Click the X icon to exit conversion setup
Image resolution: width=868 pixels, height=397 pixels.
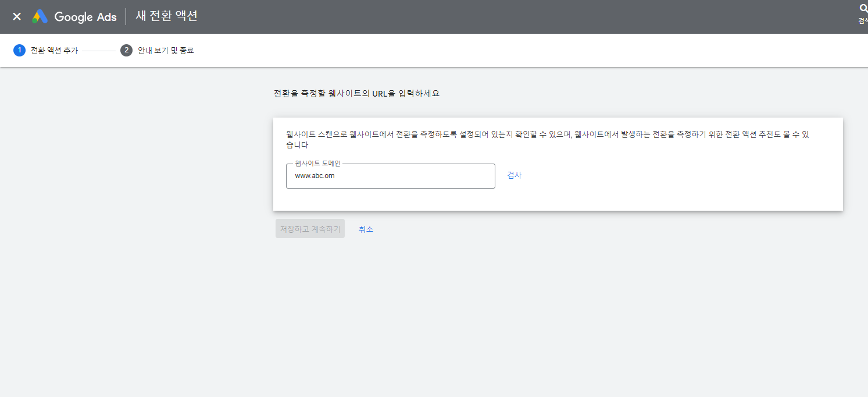tap(16, 16)
